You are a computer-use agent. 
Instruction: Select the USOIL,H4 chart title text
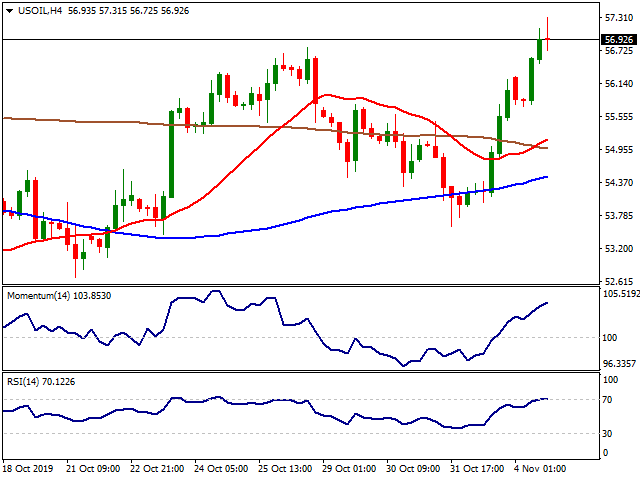coord(40,11)
